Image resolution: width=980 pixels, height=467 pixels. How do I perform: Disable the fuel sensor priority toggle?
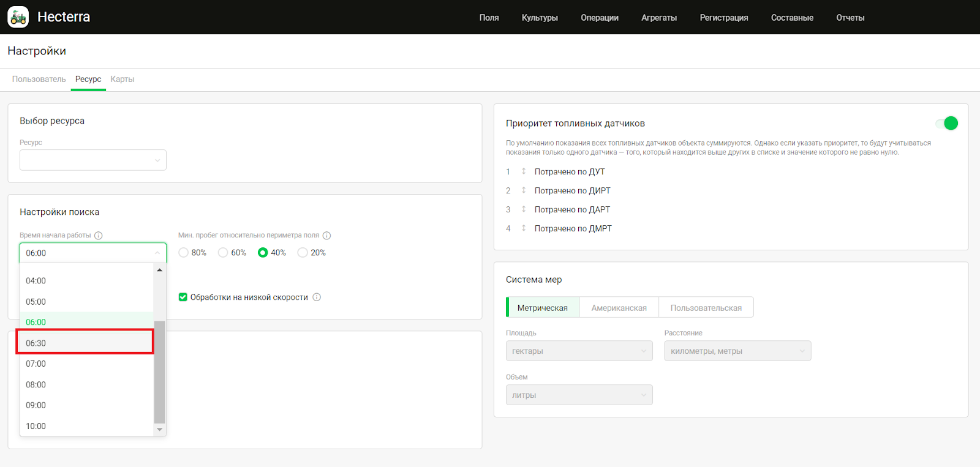(947, 124)
